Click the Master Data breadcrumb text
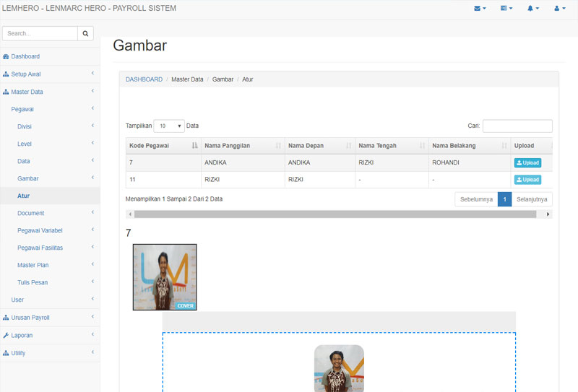578x392 pixels. point(187,79)
